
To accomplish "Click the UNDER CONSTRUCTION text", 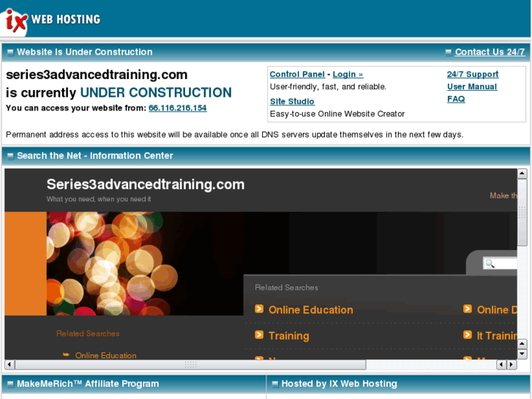I will (156, 93).
